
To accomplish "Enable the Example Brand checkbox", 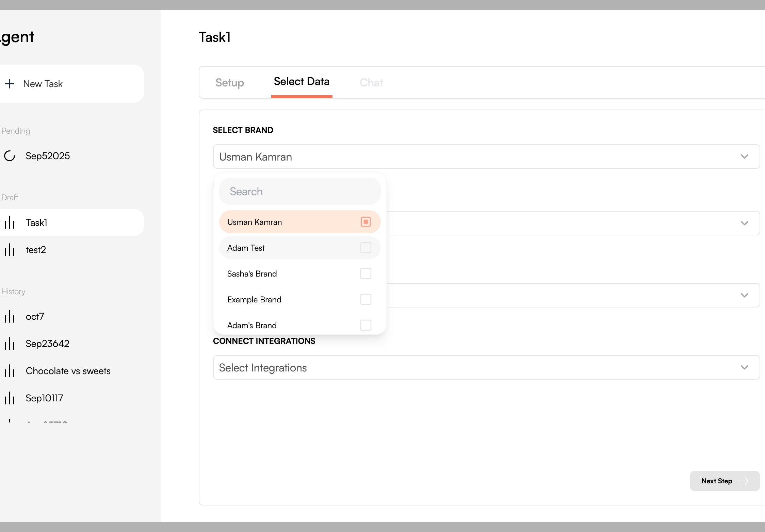I will pos(365,299).
